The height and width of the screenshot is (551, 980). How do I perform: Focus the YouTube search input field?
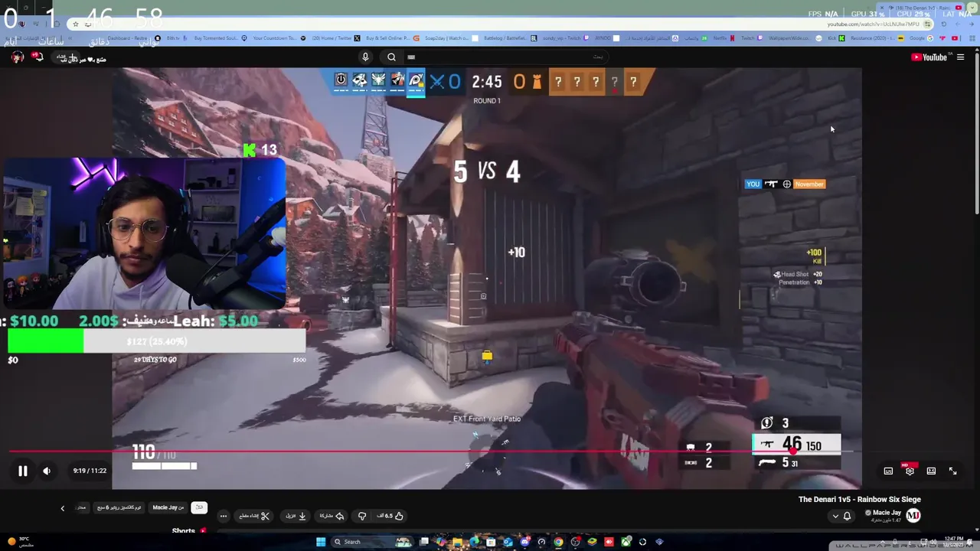click(505, 57)
